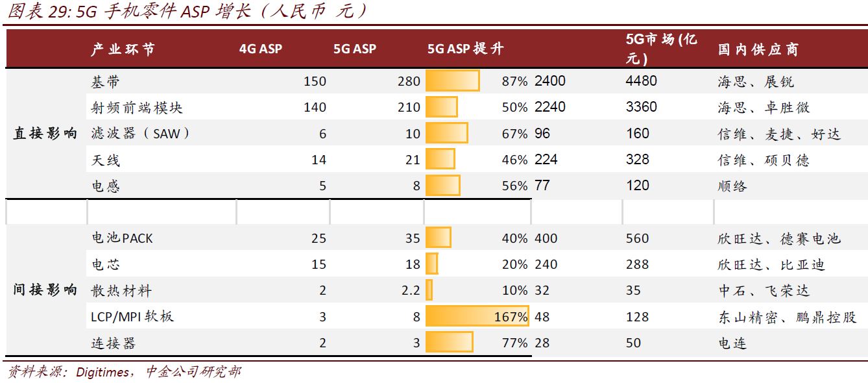The width and height of the screenshot is (868, 383).
Task: Click the 10% bar for 散热材料
Action: 429,290
